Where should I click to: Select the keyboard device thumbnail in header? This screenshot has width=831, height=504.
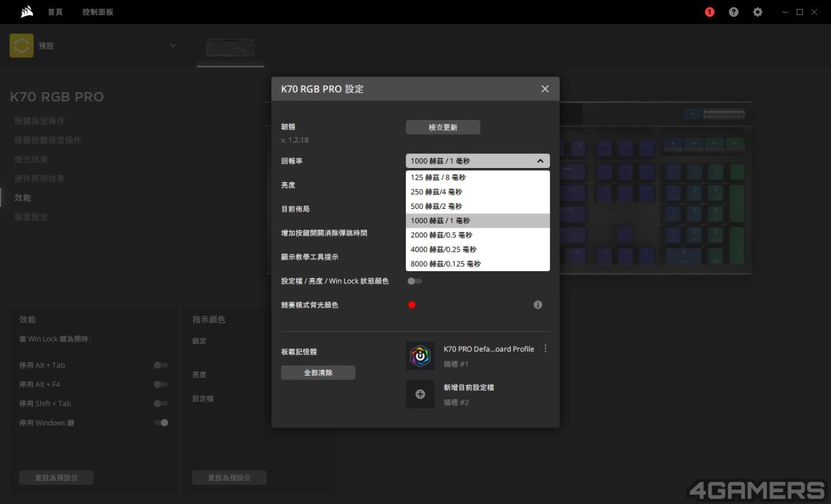click(x=230, y=48)
